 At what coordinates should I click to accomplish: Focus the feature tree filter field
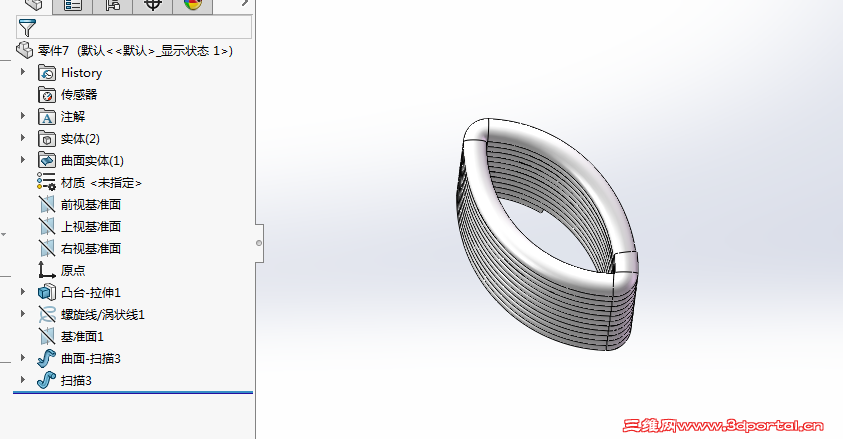(x=134, y=27)
